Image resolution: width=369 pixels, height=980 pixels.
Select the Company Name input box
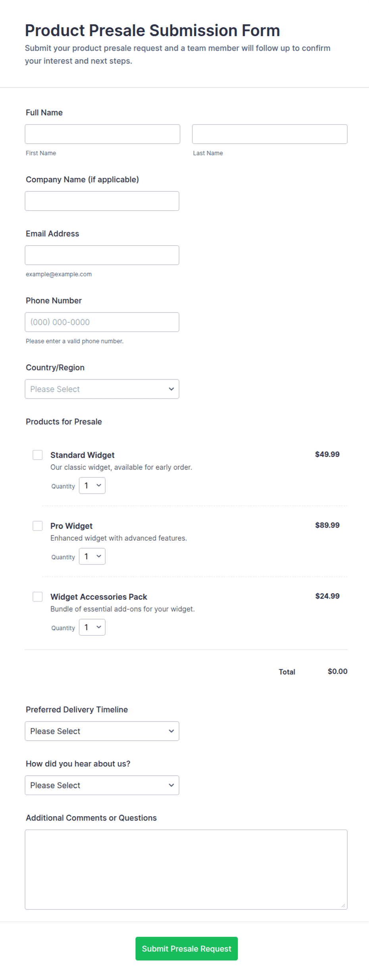coord(102,201)
